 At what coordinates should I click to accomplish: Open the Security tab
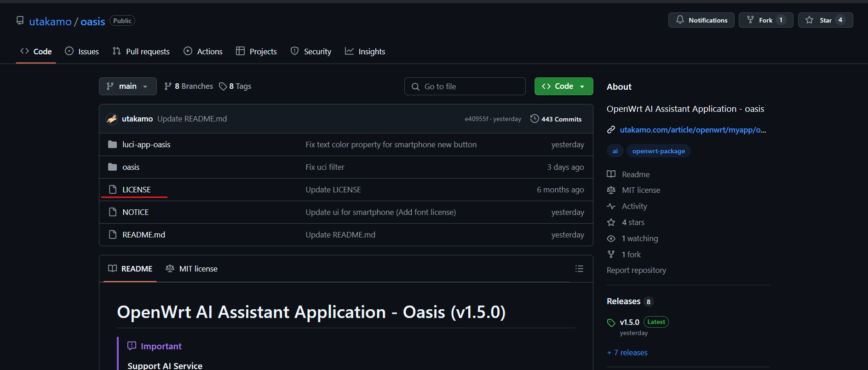(x=311, y=52)
